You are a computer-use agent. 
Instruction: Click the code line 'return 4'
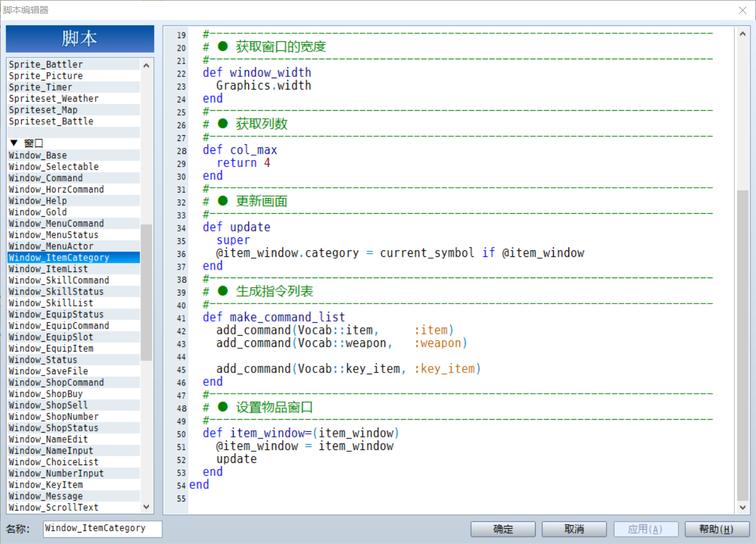click(x=243, y=163)
